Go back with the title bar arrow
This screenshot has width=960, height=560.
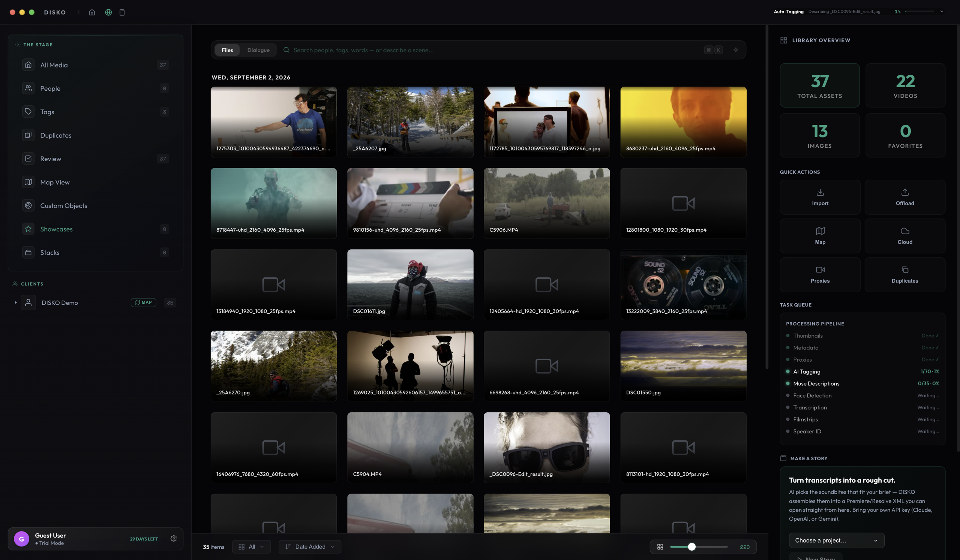79,12
